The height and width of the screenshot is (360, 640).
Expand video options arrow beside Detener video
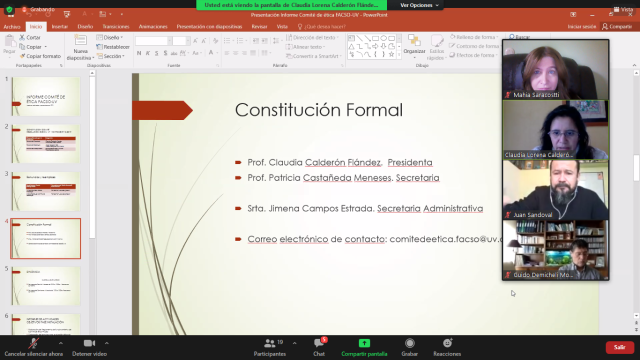coord(107,343)
